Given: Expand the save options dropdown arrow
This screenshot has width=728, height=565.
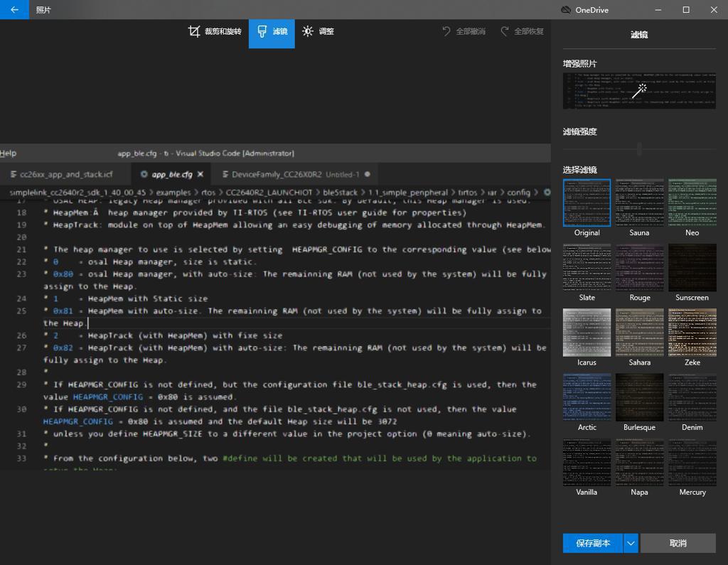Looking at the screenshot, I should click(x=631, y=543).
